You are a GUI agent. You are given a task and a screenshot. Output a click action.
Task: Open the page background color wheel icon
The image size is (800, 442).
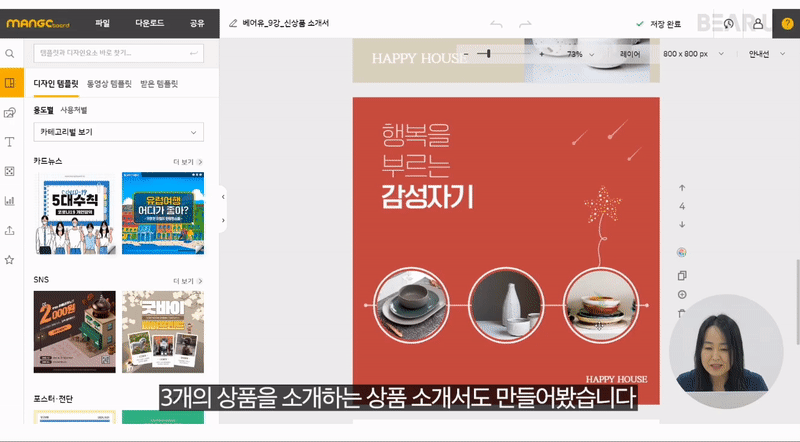(x=682, y=252)
